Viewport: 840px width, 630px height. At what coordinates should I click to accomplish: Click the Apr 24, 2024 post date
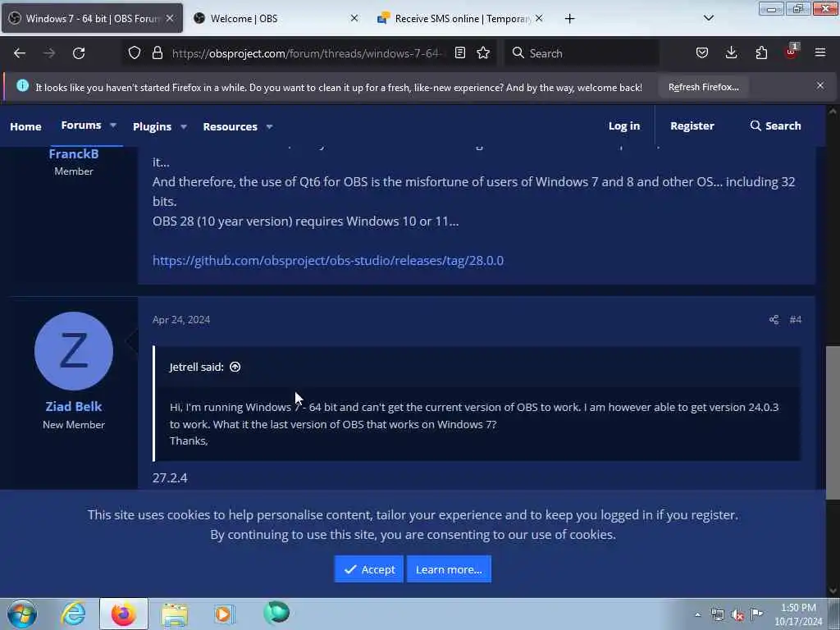tap(181, 320)
